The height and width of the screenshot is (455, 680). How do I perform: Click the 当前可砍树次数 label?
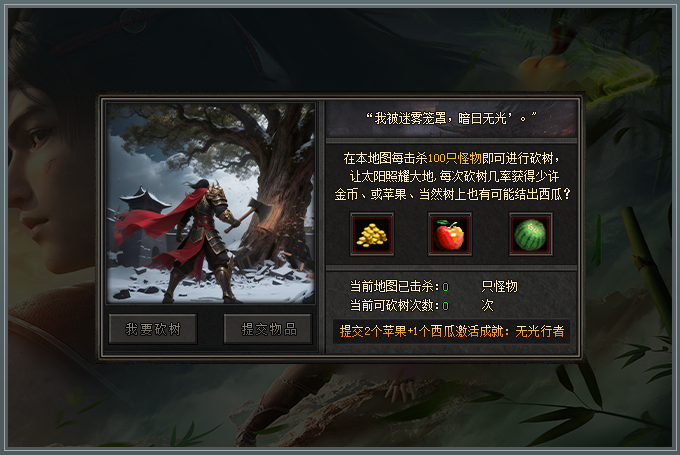click(x=394, y=305)
